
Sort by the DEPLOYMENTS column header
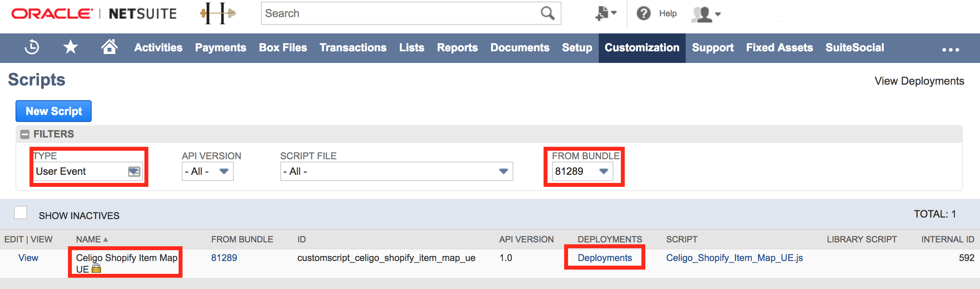tap(610, 239)
